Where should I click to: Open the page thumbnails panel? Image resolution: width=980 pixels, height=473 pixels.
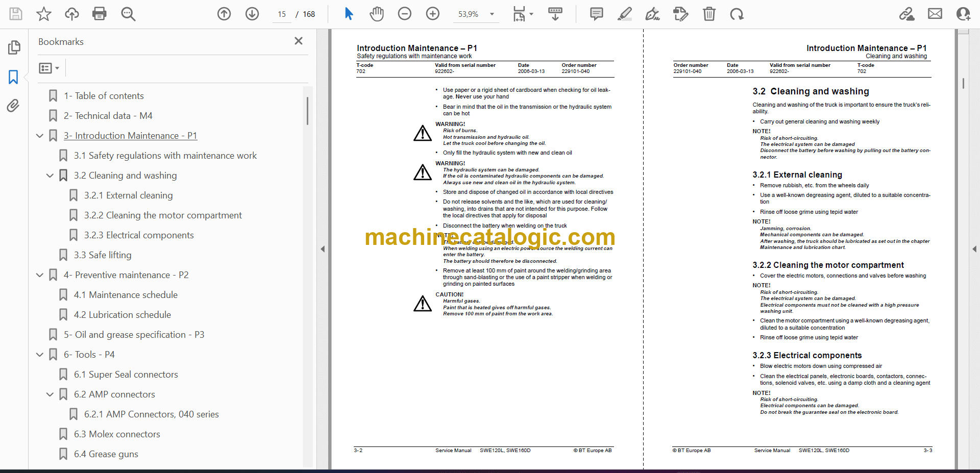click(x=14, y=47)
